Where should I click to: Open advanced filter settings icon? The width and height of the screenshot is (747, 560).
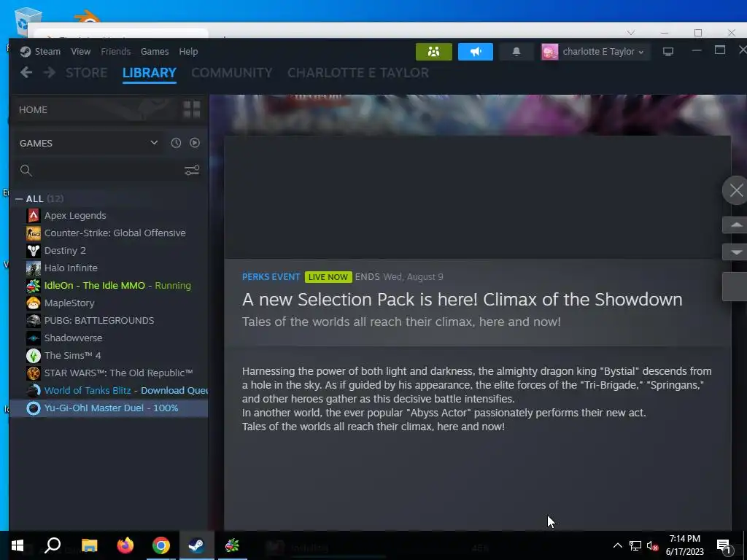[192, 171]
